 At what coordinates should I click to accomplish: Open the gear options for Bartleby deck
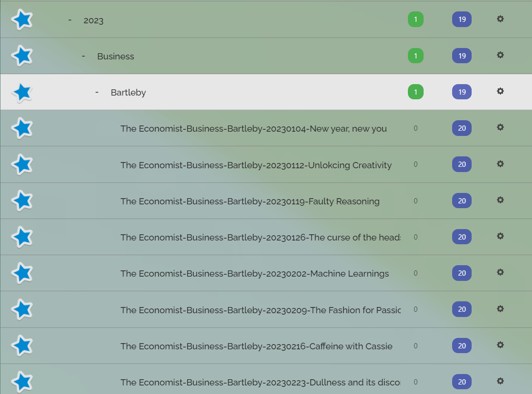(x=500, y=91)
